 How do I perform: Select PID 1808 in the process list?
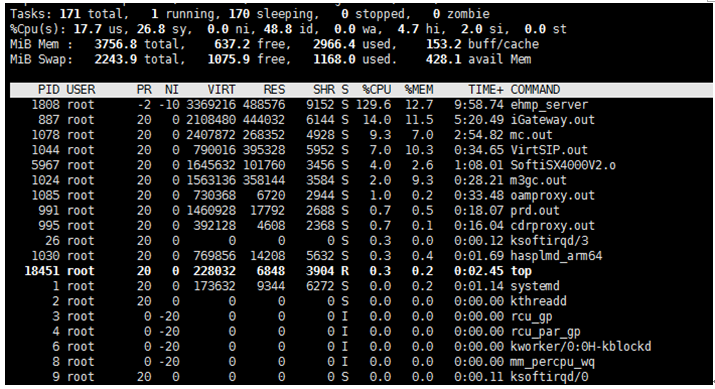click(x=45, y=105)
